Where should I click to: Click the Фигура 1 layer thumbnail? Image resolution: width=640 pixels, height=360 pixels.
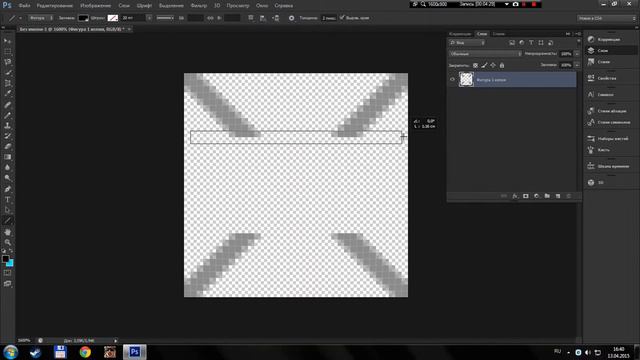tap(466, 79)
